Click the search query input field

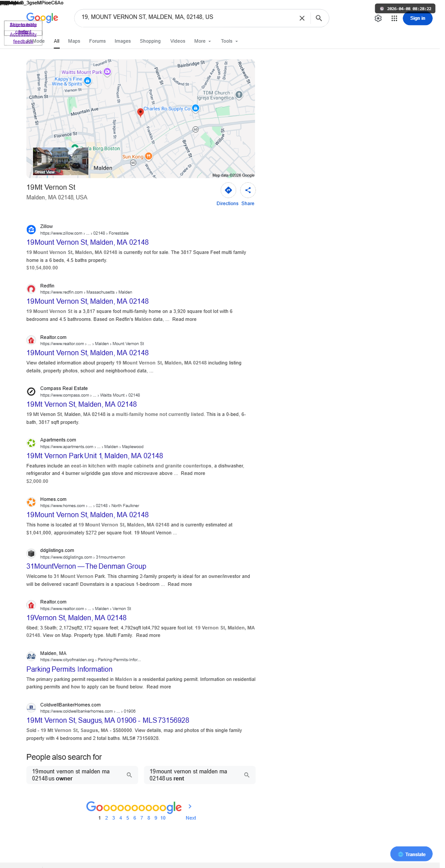point(187,17)
